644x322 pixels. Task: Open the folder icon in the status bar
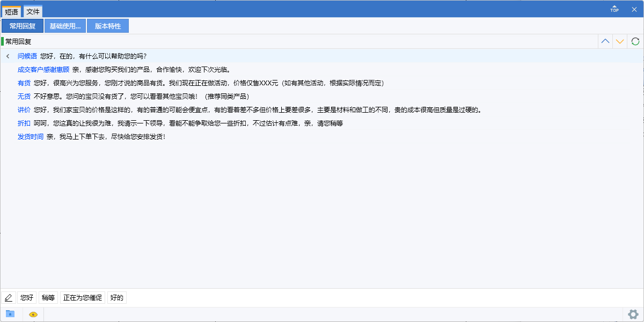coord(9,314)
